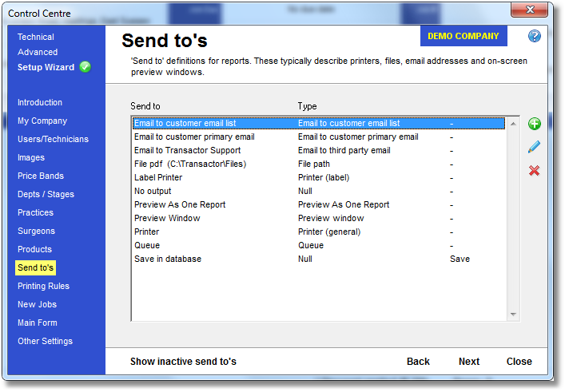
Task: Open the Advanced section
Action: tap(38, 52)
